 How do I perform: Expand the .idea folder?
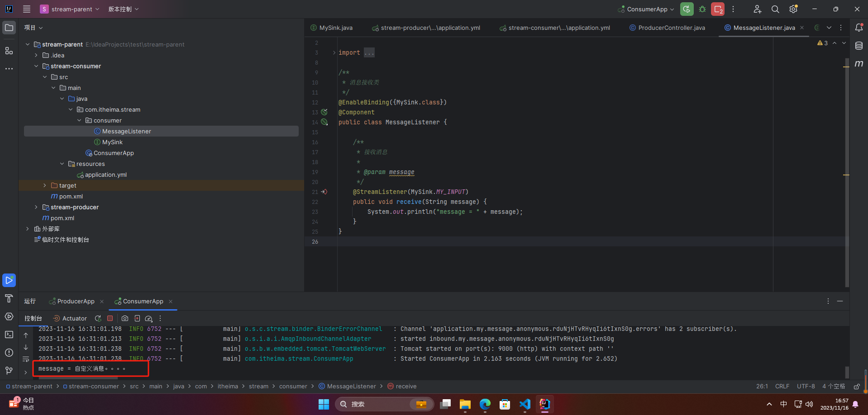(36, 55)
